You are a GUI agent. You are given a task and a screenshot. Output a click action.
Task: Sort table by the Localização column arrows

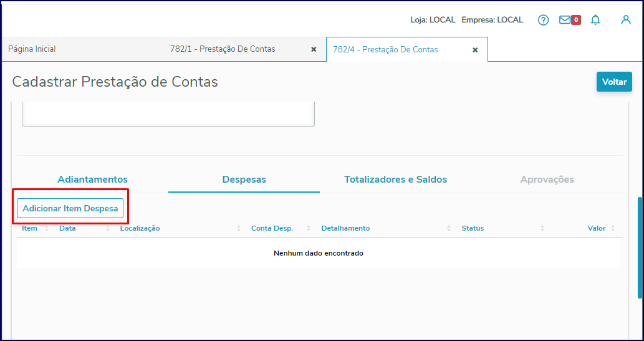[x=239, y=228]
